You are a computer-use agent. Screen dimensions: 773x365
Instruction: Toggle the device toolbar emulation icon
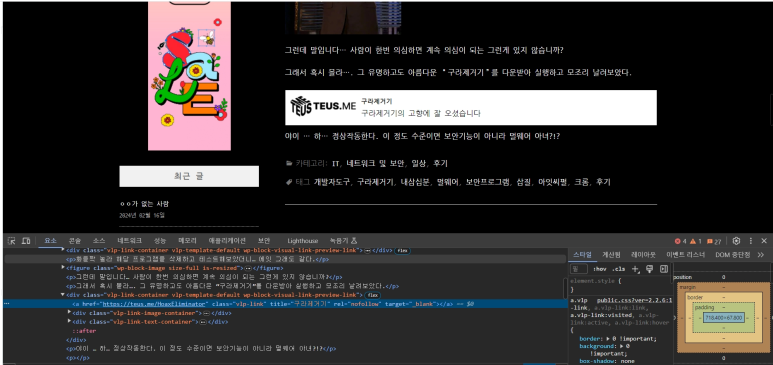tap(26, 241)
